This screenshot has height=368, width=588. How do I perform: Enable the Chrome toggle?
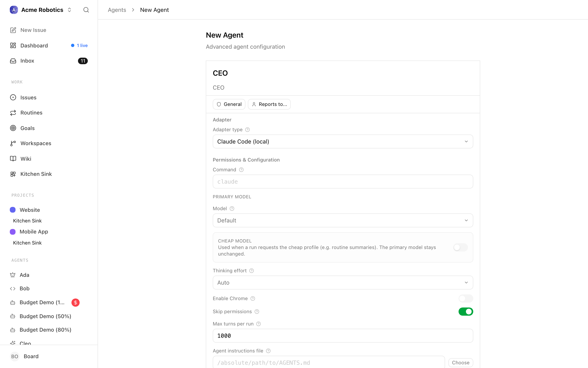pos(466,298)
